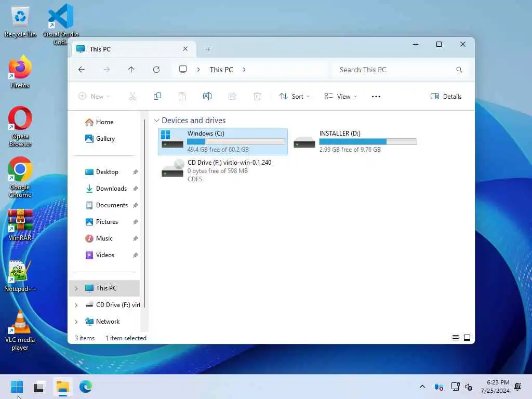
Task: Click the Delete trash icon
Action: [x=257, y=96]
